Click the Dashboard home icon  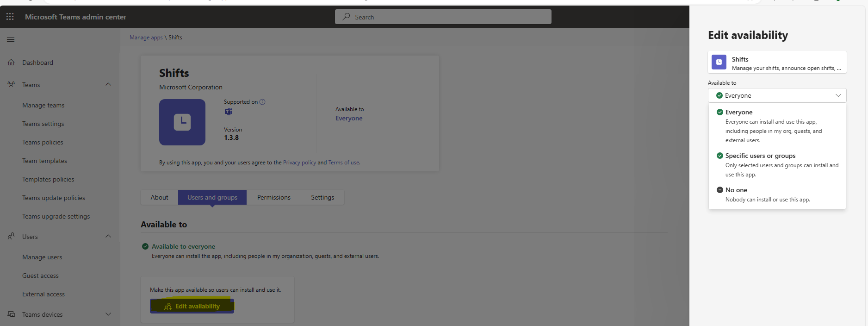pyautogui.click(x=11, y=63)
